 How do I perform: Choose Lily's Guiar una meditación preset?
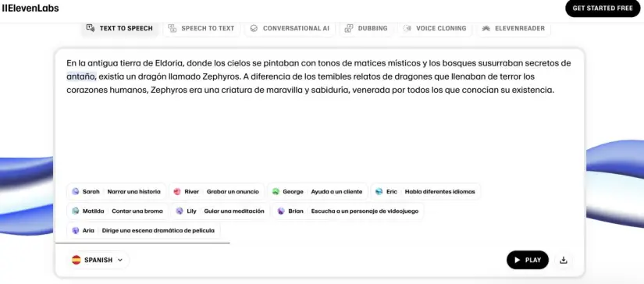point(220,211)
